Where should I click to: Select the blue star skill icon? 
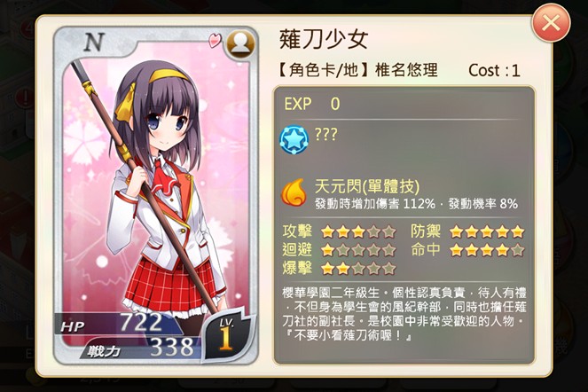point(294,139)
